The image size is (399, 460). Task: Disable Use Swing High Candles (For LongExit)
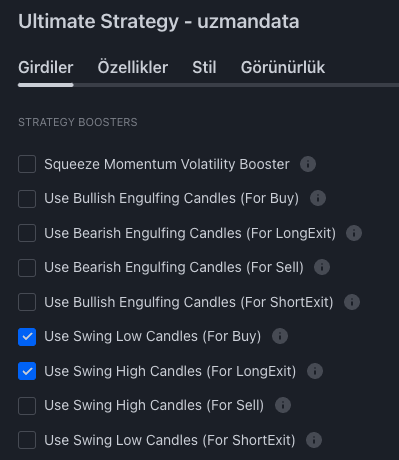coord(27,371)
